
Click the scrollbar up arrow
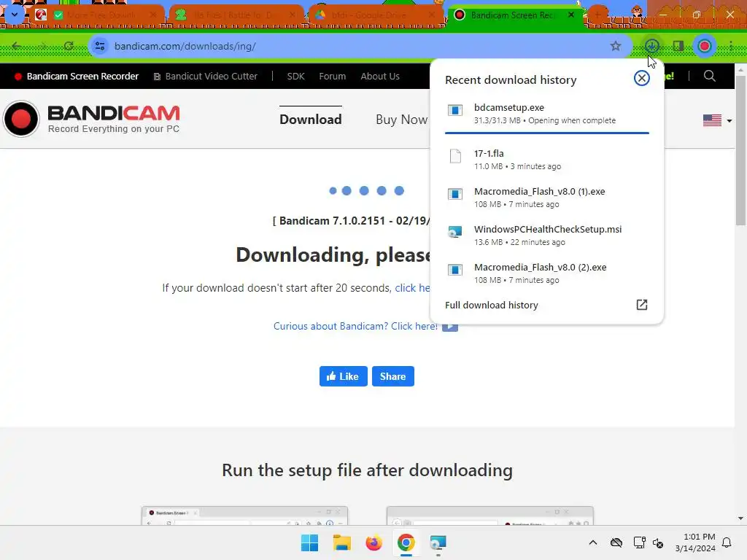(x=740, y=69)
